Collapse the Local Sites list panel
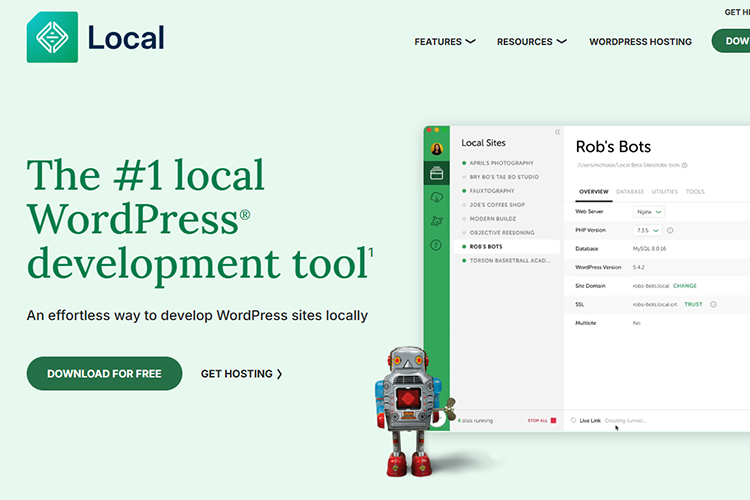The width and height of the screenshot is (750, 500). (557, 132)
